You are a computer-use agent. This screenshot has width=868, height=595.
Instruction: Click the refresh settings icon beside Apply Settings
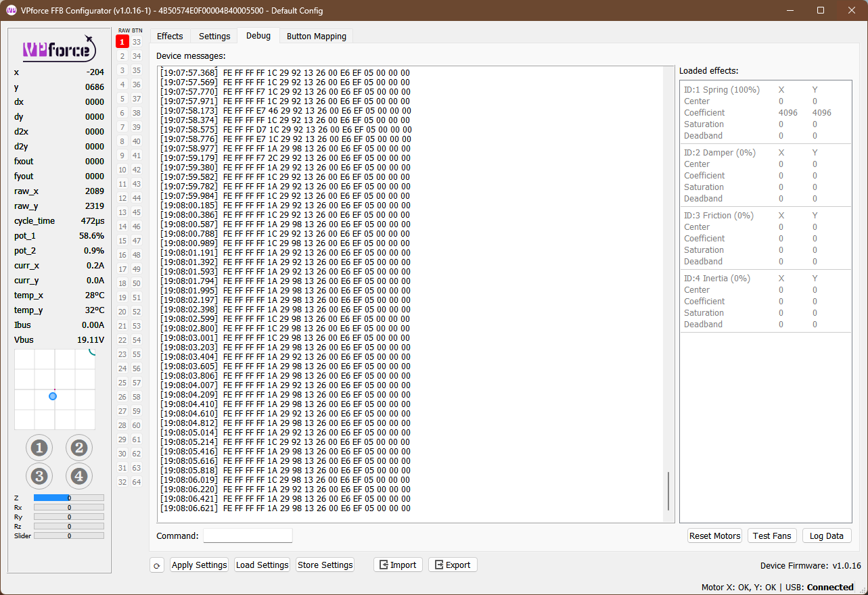156,565
